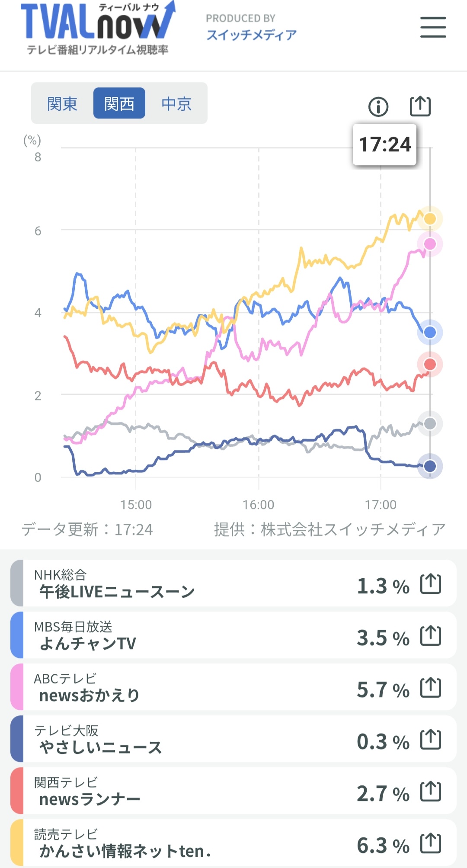Image resolution: width=467 pixels, height=868 pixels.
Task: Switch region to 関東
Action: [62, 103]
